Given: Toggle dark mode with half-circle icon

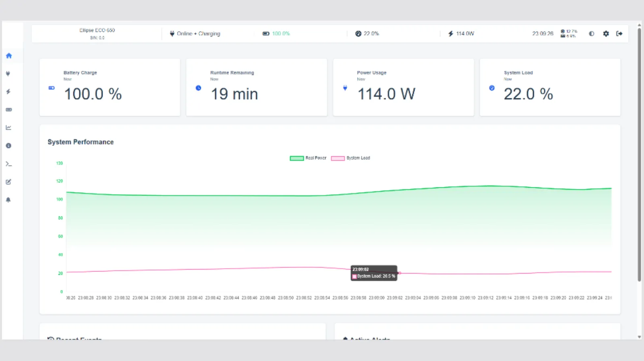Looking at the screenshot, I should (591, 34).
